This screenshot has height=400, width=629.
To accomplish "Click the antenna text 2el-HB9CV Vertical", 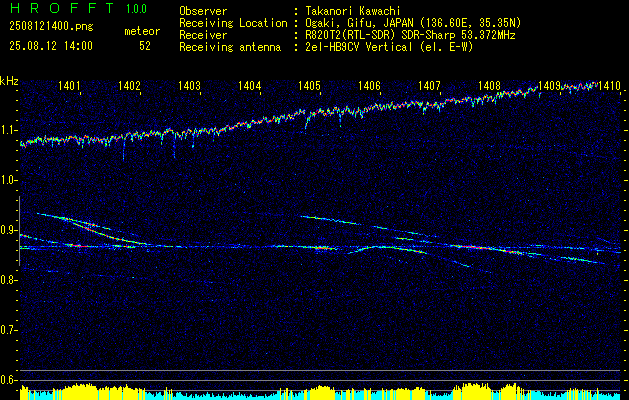I will tap(359, 47).
